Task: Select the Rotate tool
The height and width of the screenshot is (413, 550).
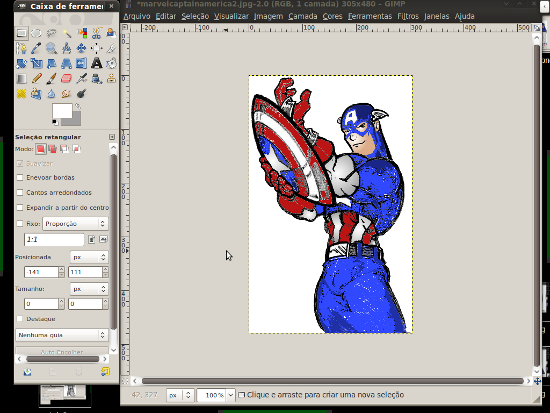Action: tap(21, 63)
